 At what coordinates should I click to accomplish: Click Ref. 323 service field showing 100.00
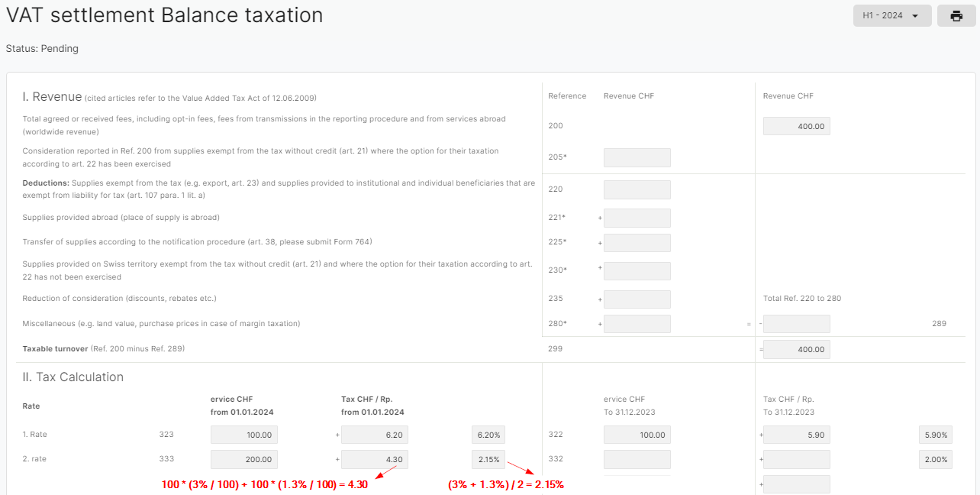tap(243, 435)
